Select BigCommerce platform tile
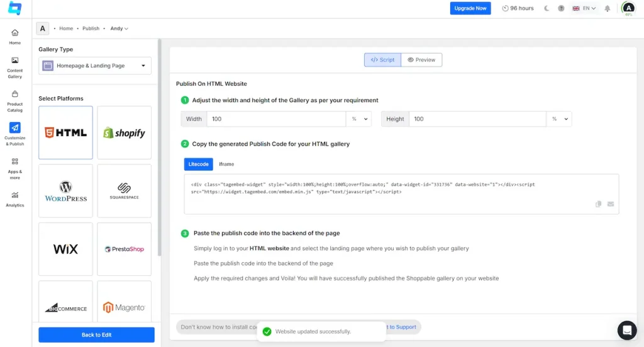The image size is (644, 347). (65, 302)
